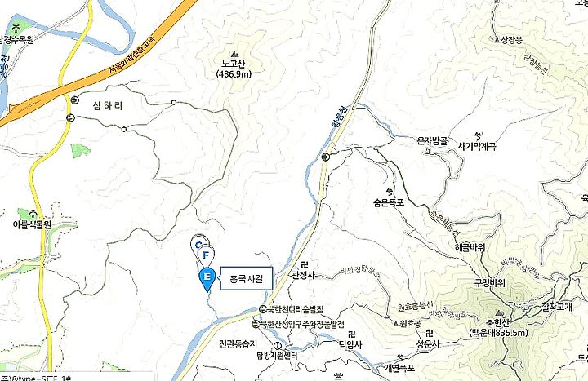Select the F map pin
The height and width of the screenshot is (381, 588).
(x=206, y=255)
